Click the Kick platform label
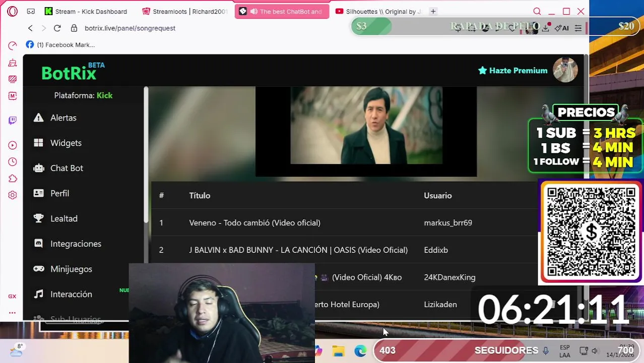Image resolution: width=644 pixels, height=363 pixels. pos(104,95)
